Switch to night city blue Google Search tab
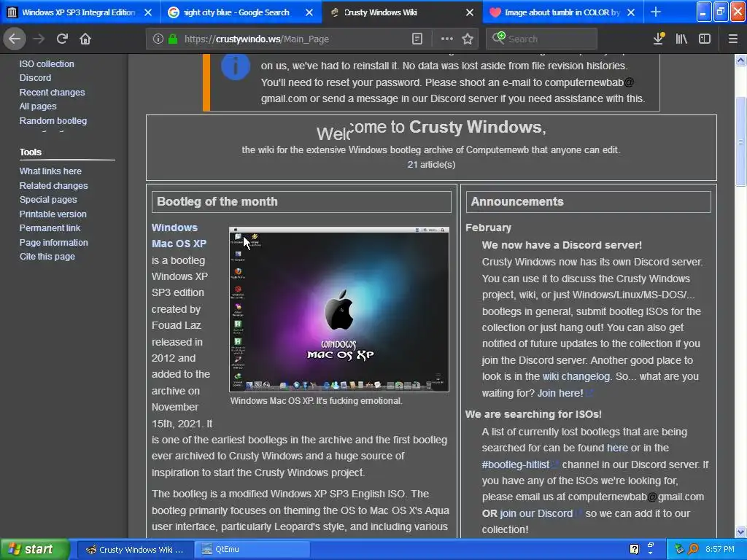 (x=236, y=12)
